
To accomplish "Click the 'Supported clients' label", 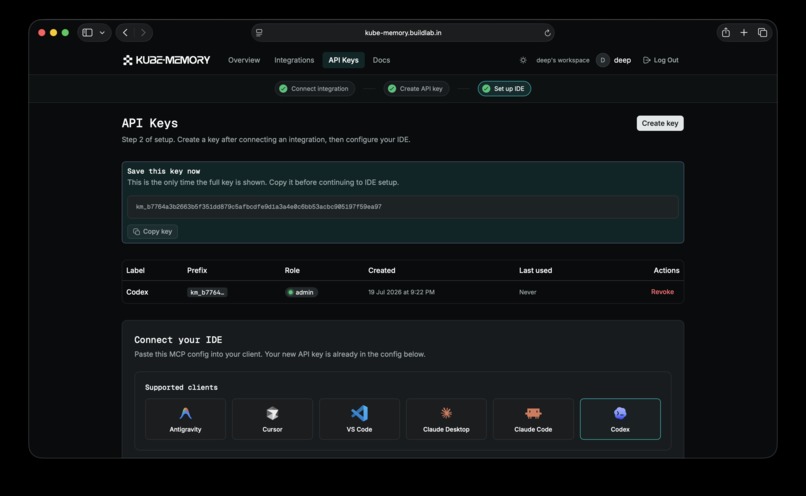I will point(181,388).
